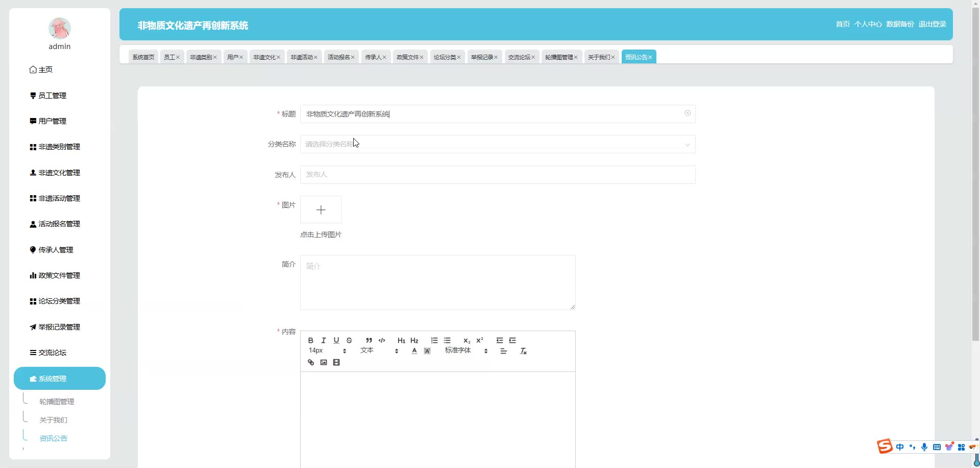This screenshot has height=468, width=980.
Task: Insert an image into the content editor
Action: click(x=324, y=362)
